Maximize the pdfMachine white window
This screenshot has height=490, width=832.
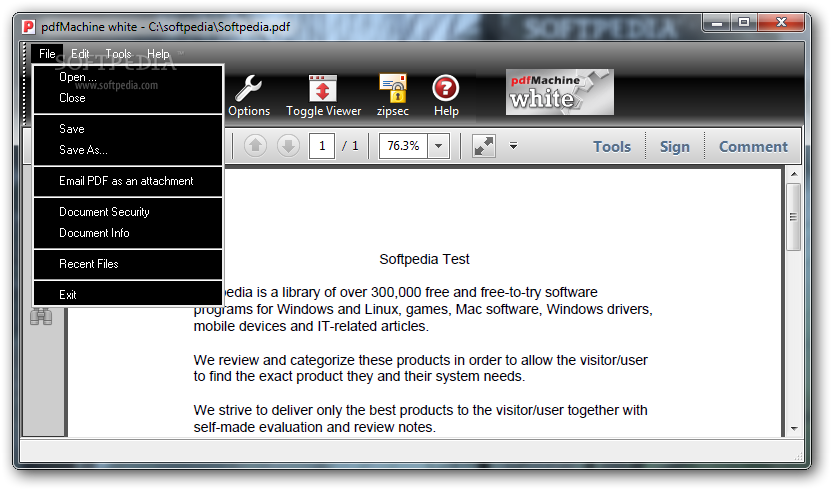pyautogui.click(x=744, y=23)
